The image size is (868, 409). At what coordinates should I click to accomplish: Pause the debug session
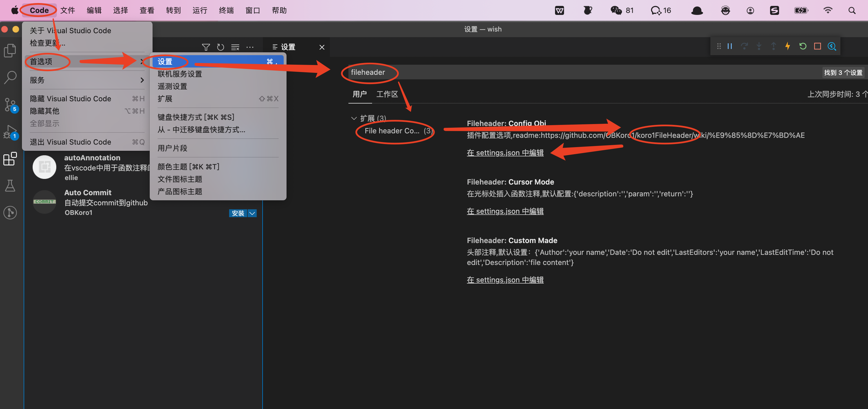[x=730, y=46]
